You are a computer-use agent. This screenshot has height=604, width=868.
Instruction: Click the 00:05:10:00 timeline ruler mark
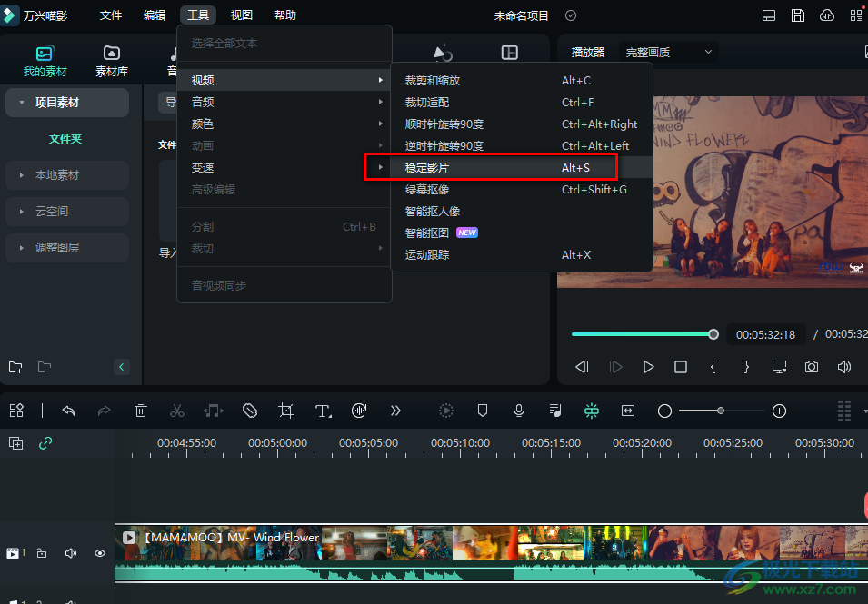(460, 443)
